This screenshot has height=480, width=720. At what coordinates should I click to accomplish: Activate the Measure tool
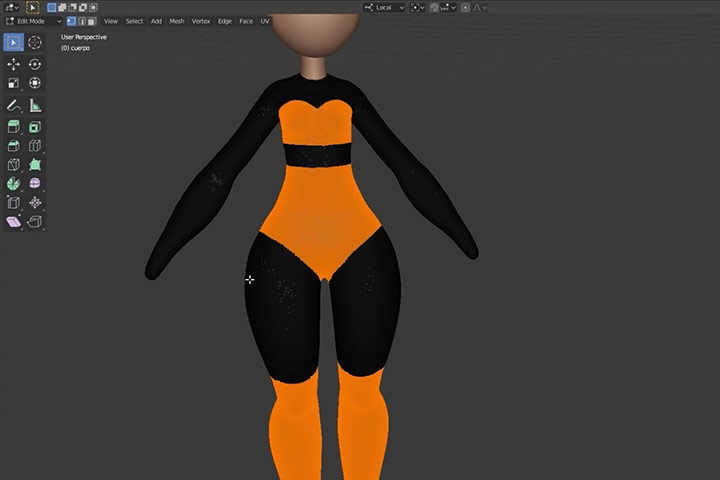pyautogui.click(x=35, y=106)
